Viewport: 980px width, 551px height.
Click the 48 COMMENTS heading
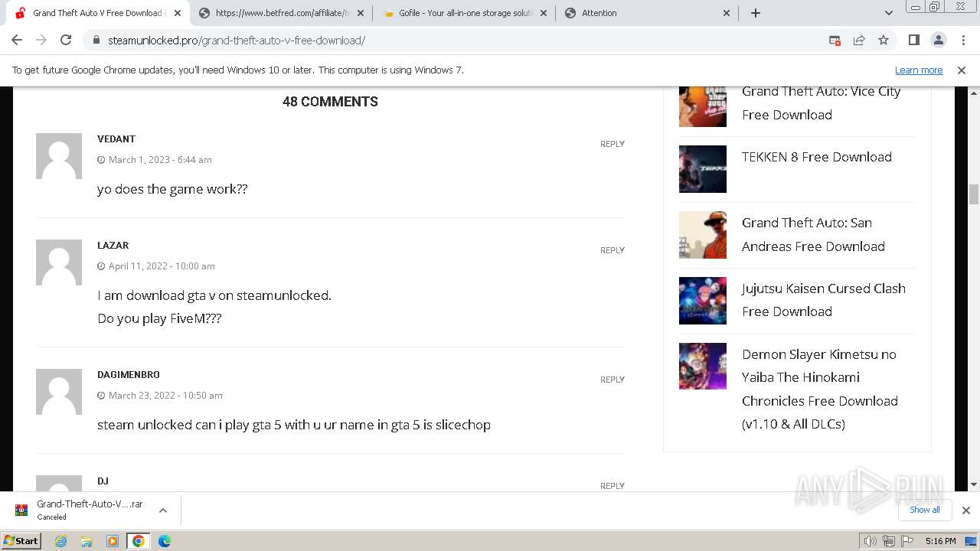point(330,102)
